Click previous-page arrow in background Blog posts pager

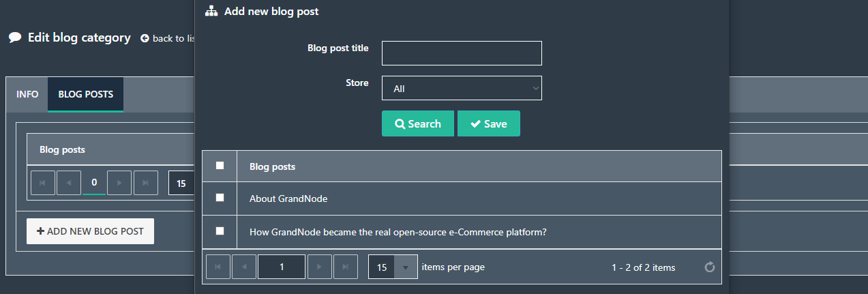(69, 183)
